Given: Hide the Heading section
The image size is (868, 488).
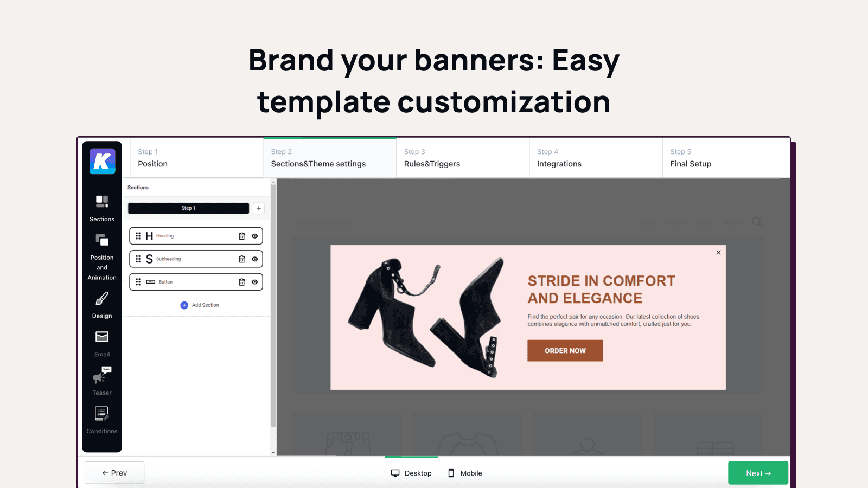Looking at the screenshot, I should click(x=254, y=236).
